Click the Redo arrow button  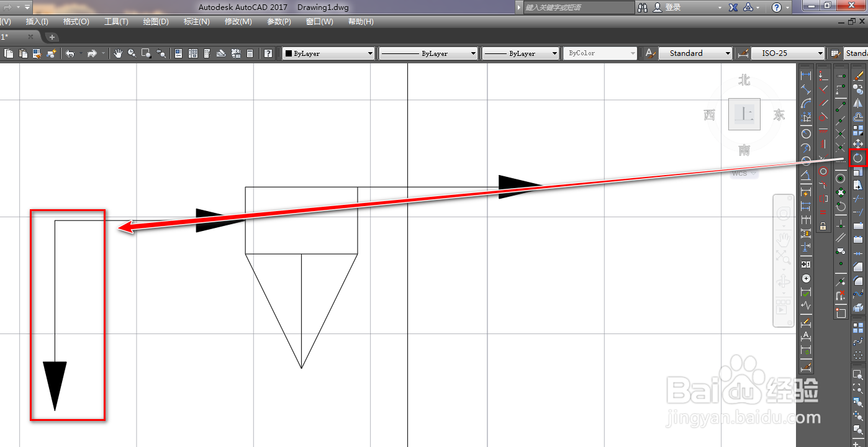92,53
